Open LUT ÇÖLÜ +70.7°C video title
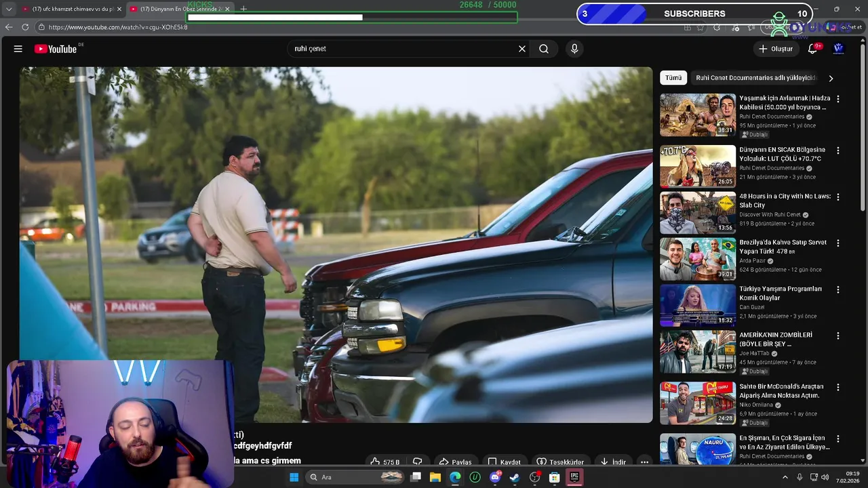The image size is (868, 488). tap(782, 154)
